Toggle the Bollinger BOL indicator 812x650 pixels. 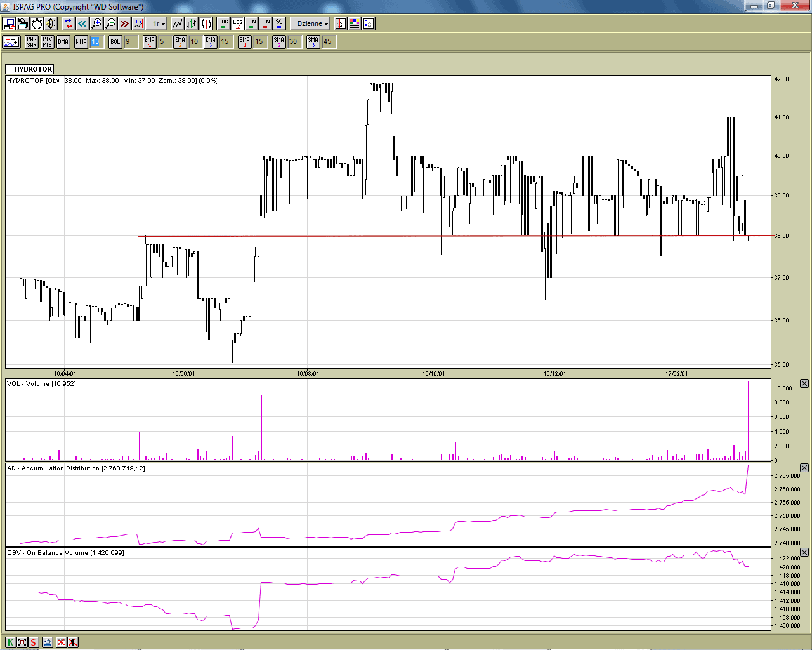[115, 42]
